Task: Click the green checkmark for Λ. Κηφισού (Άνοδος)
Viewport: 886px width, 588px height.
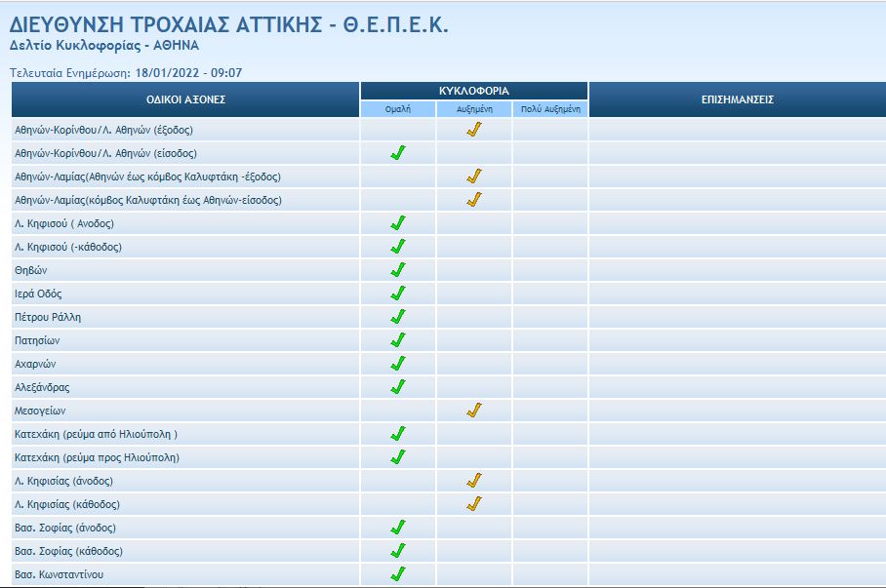Action: pyautogui.click(x=398, y=223)
